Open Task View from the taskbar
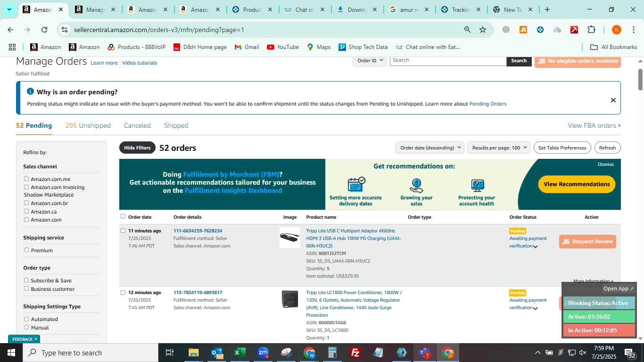 tap(170, 353)
